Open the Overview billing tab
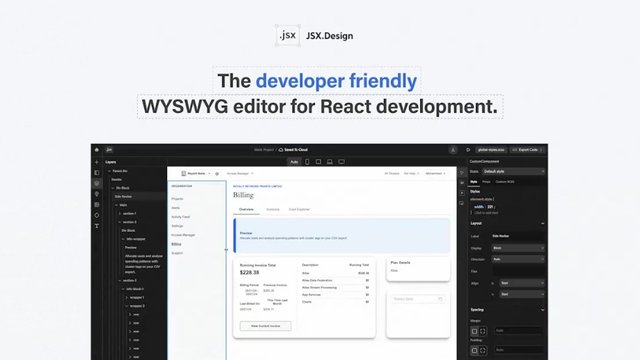 (x=246, y=209)
